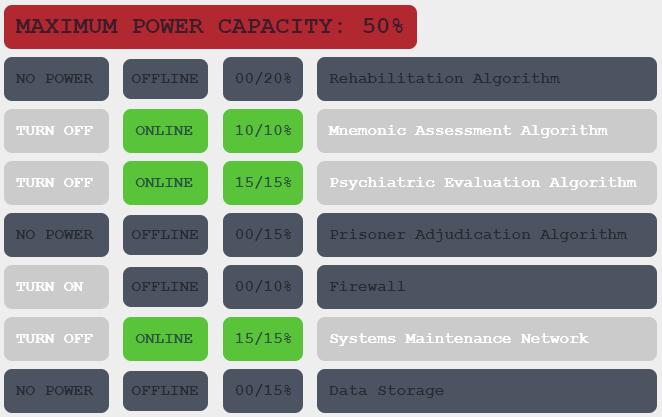Click 15/15% power for Systems Maintenance Network
This screenshot has height=417, width=662.
point(263,339)
